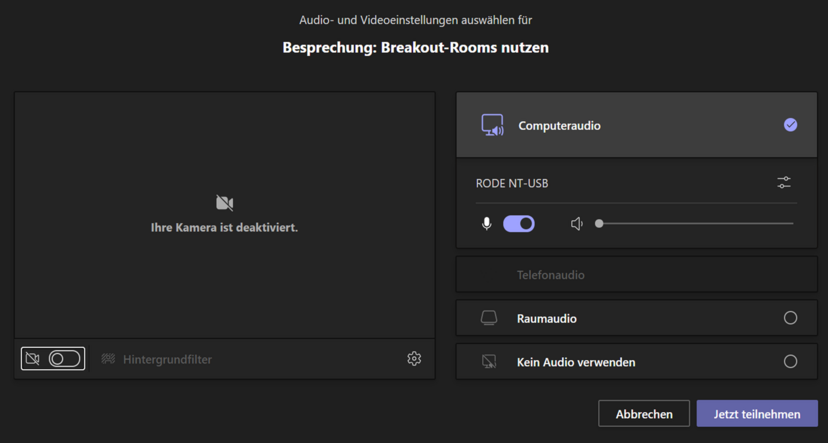Click the microphone icon
The height and width of the screenshot is (443, 828).
(x=486, y=224)
